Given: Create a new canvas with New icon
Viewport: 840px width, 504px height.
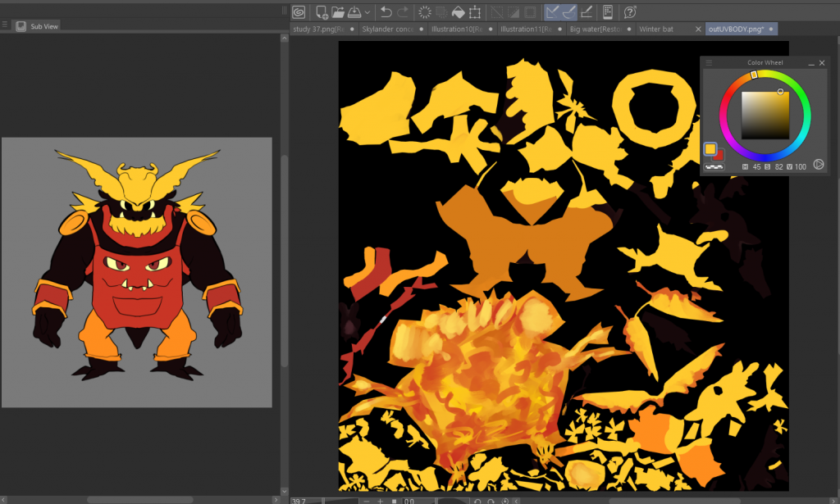Looking at the screenshot, I should (322, 11).
